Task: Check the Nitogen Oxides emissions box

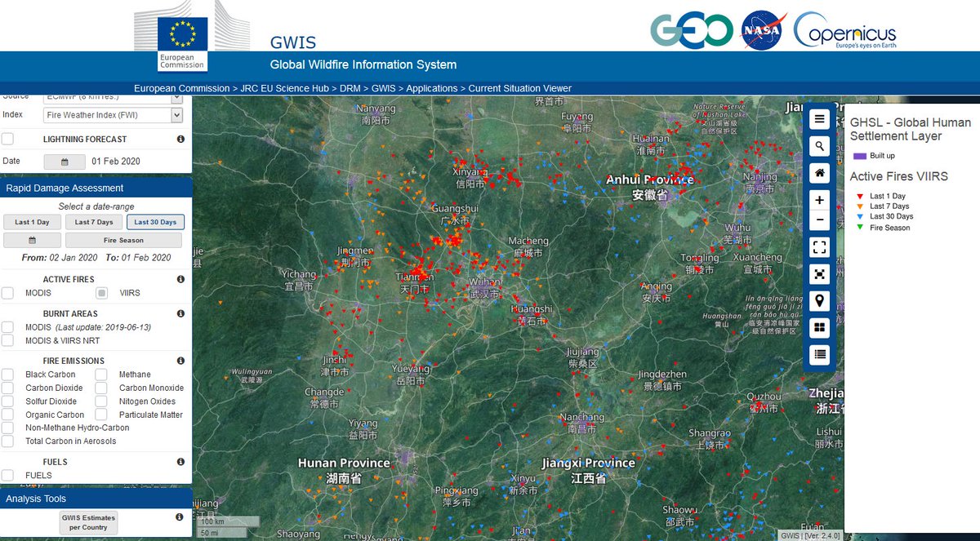Action: 101,401
